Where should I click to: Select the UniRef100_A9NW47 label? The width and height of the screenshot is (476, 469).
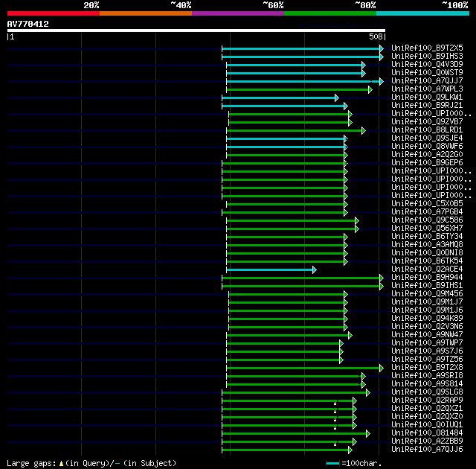pos(427,335)
